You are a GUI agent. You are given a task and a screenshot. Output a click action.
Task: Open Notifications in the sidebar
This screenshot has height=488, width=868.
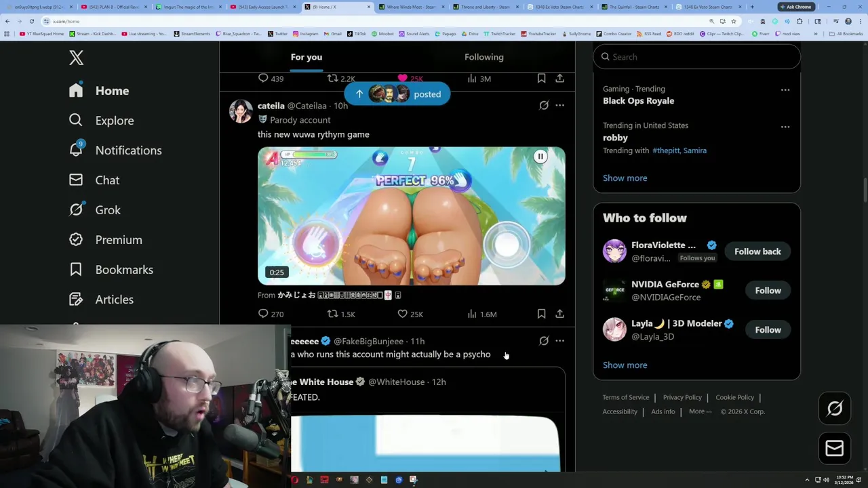click(115, 150)
